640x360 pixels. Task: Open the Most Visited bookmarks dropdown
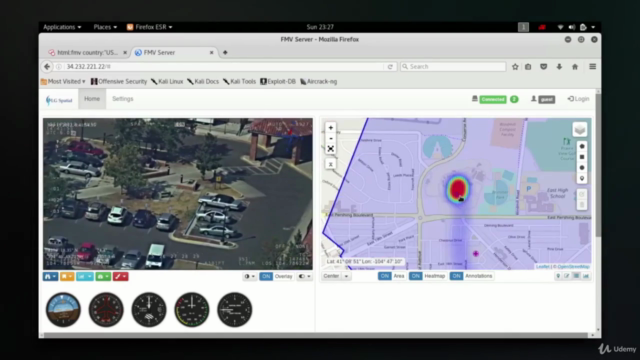63,82
